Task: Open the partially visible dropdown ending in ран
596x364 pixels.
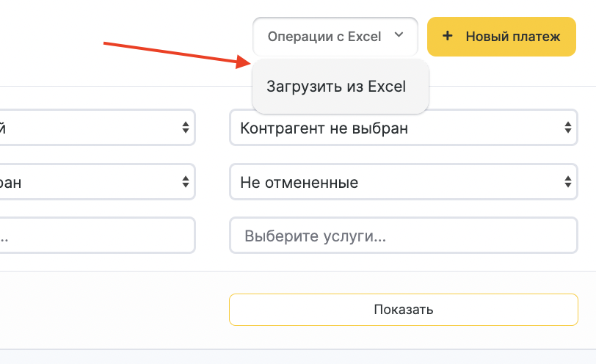Action: pyautogui.click(x=97, y=182)
